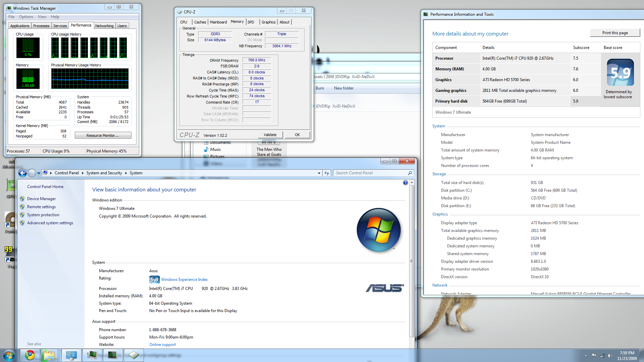Open Device Manager from the sidebar
This screenshot has height=362, width=644.
pos(42,199)
